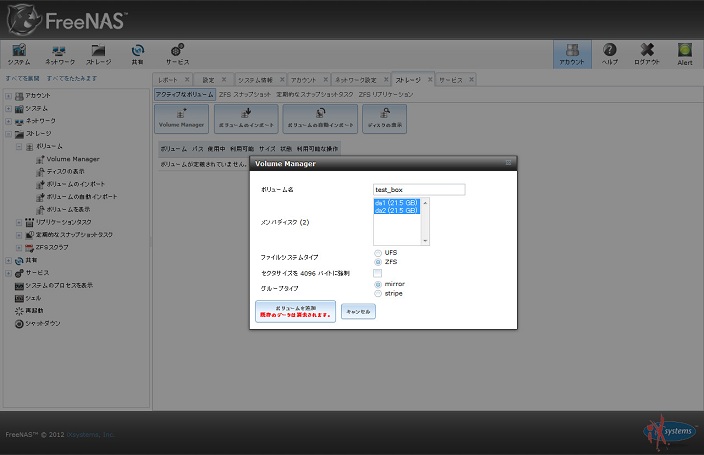Click ボリュームを表示 icon in sidebar tree

40,210
